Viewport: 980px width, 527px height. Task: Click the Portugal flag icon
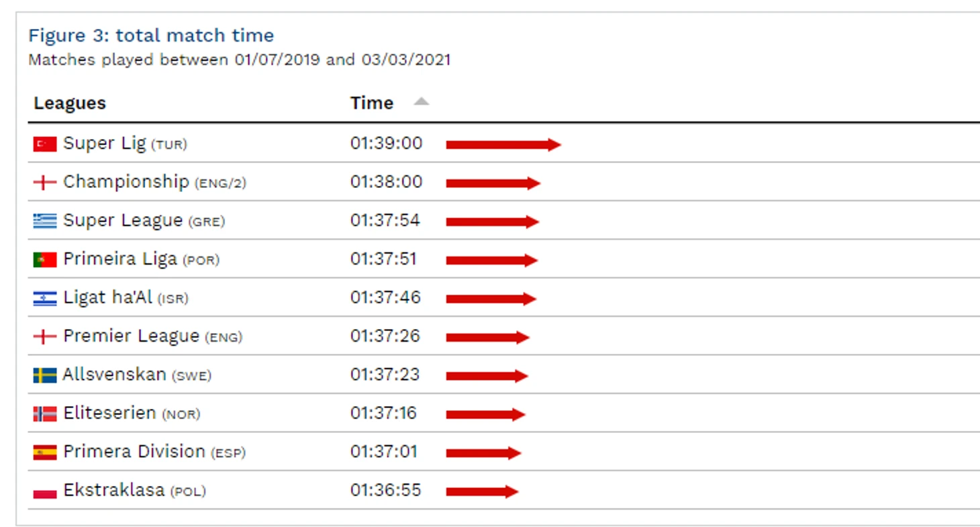pyautogui.click(x=45, y=260)
